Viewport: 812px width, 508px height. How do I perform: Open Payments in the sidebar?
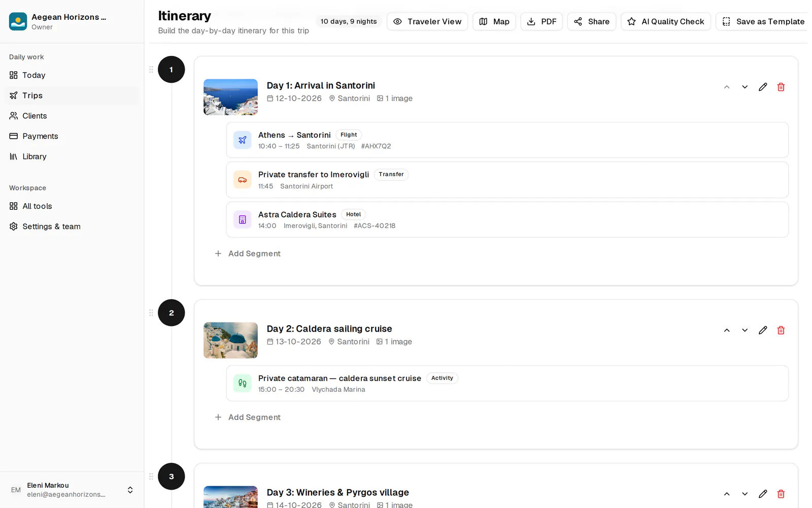[x=72, y=136]
